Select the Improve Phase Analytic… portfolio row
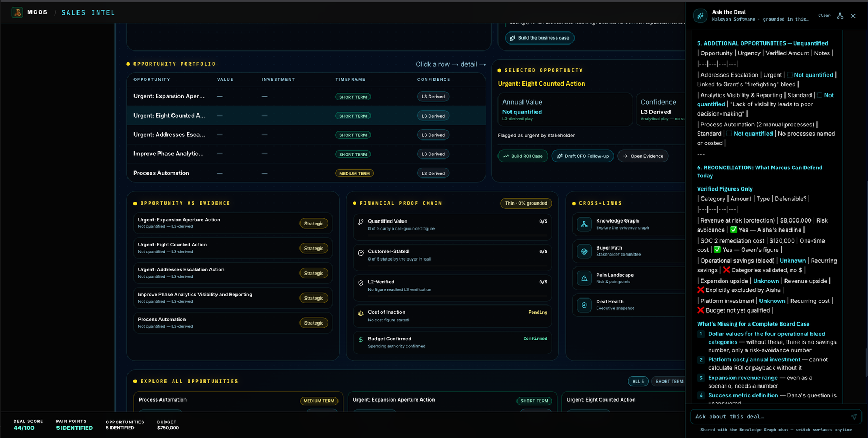 [x=306, y=154]
